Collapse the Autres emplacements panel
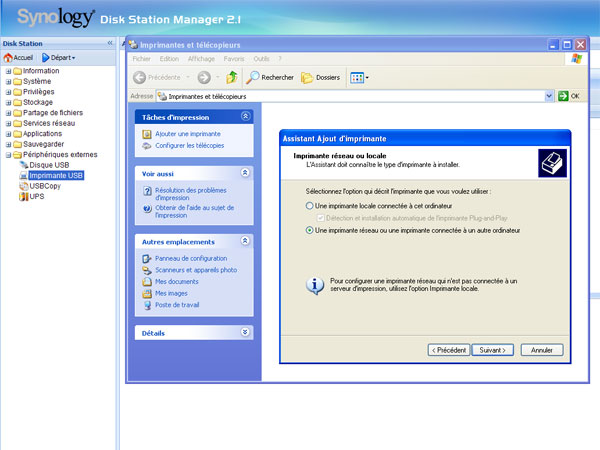 pos(245,241)
